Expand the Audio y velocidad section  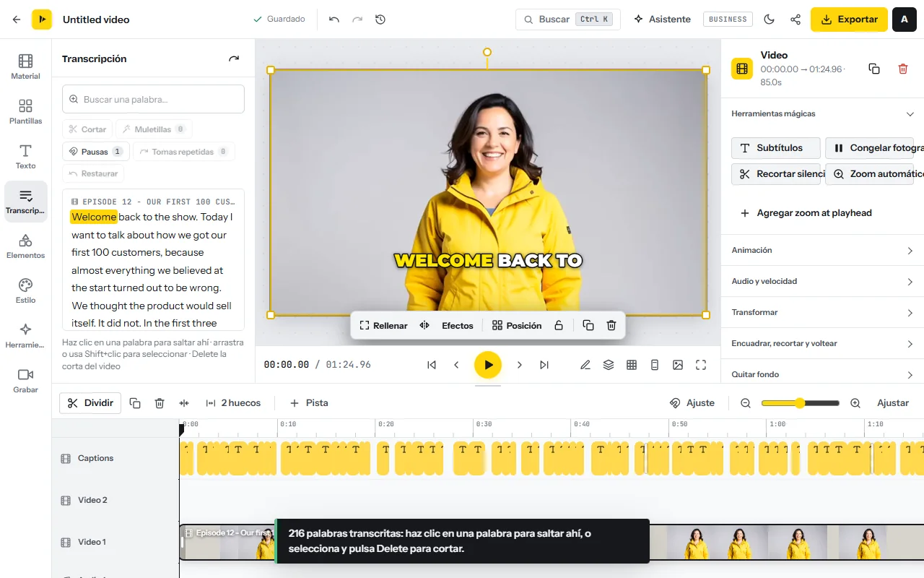coord(822,282)
